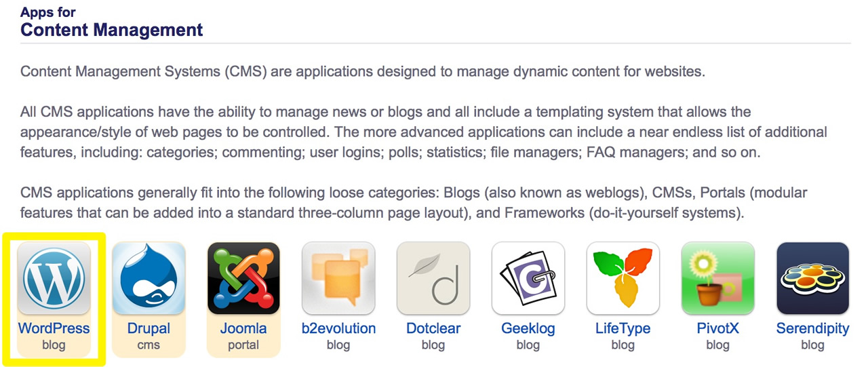Open the WordPress app icon
Image resolution: width=868 pixels, height=367 pixels.
point(54,278)
